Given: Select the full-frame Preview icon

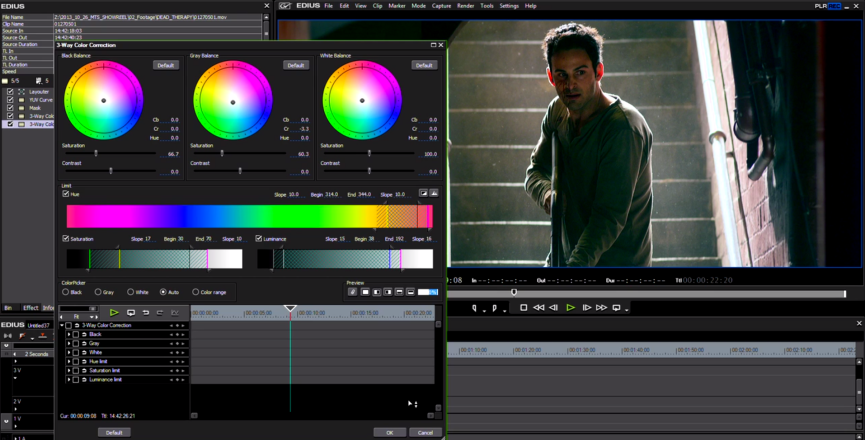Looking at the screenshot, I should point(365,292).
